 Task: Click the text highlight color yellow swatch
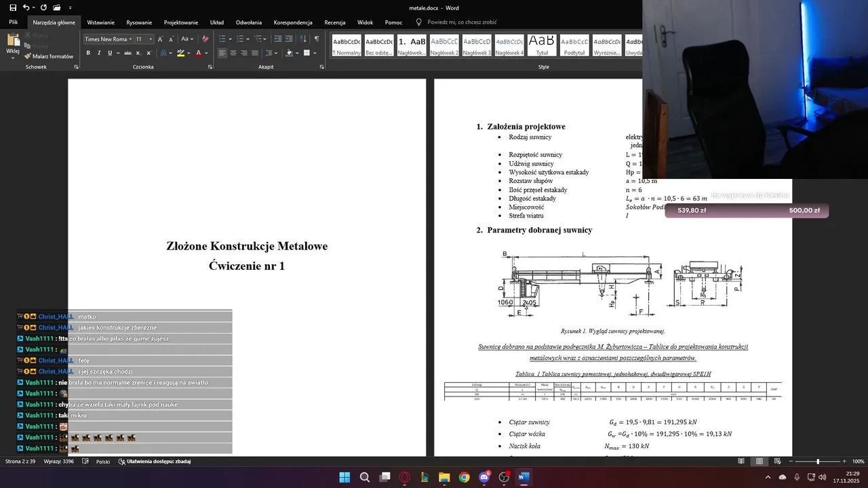pos(180,53)
